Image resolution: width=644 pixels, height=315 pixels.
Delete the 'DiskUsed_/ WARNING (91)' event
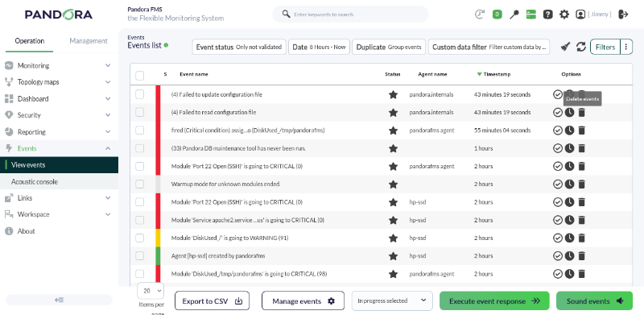pos(581,238)
